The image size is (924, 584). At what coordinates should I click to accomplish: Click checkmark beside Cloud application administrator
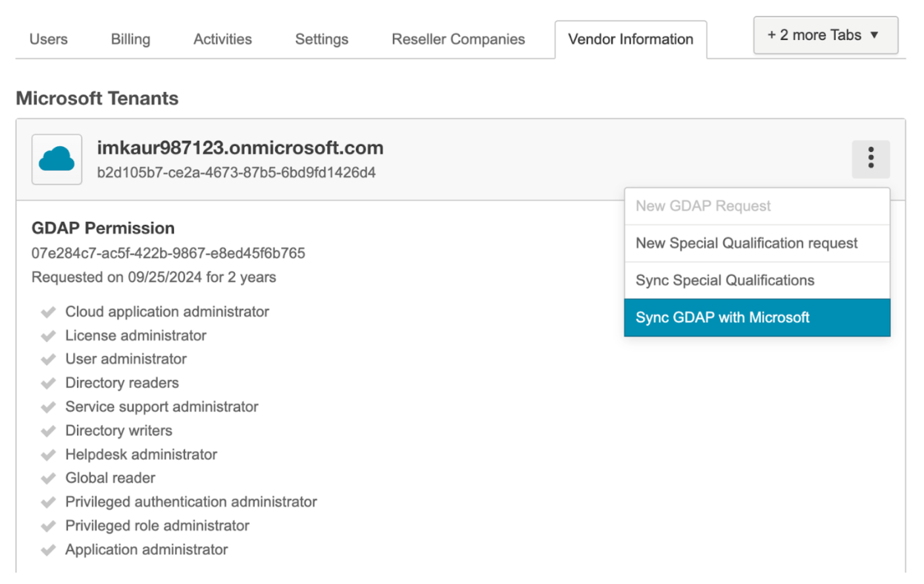coord(48,312)
